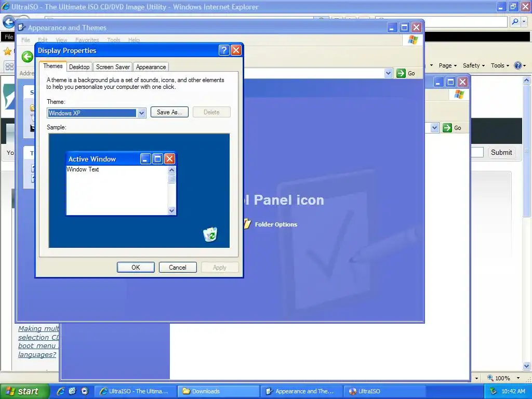
Task: Expand the Theme dropdown list
Action: (141, 113)
